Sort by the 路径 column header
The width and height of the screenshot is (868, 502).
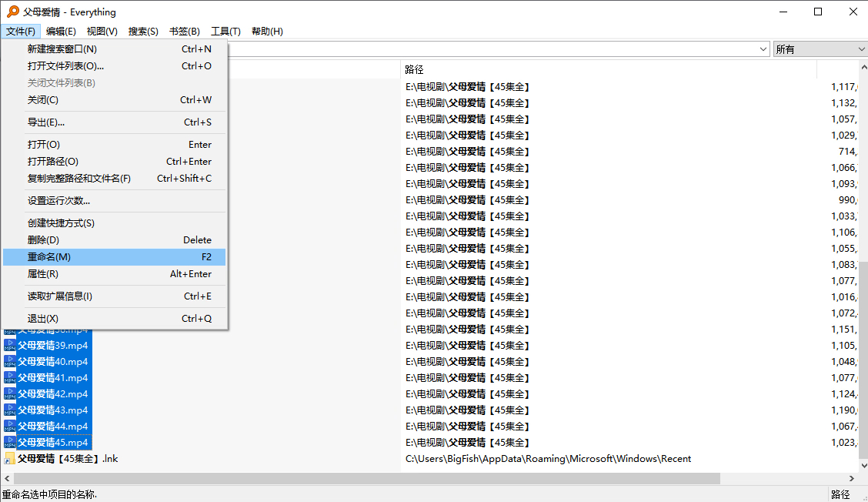point(609,69)
